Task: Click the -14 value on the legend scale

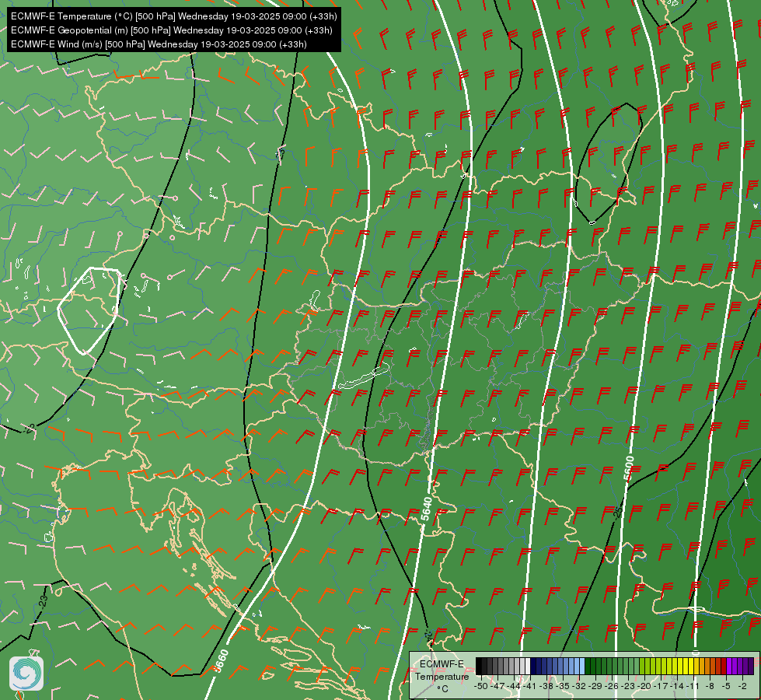Action: tap(678, 686)
